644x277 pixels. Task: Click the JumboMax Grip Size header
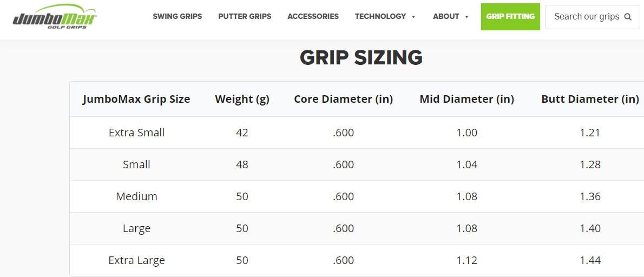point(136,99)
